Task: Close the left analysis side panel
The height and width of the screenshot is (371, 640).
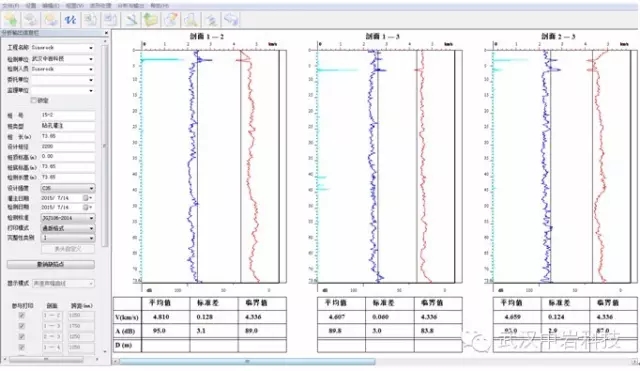Action: pyautogui.click(x=106, y=33)
